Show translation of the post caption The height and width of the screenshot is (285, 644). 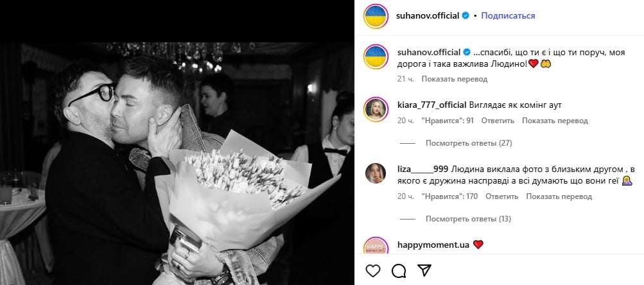pyautogui.click(x=454, y=79)
